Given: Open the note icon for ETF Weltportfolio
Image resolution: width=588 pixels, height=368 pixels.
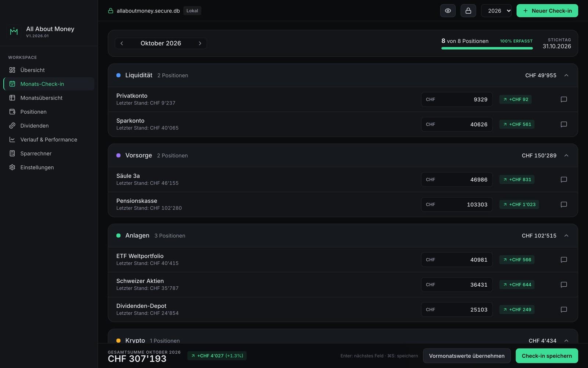Looking at the screenshot, I should (564, 260).
